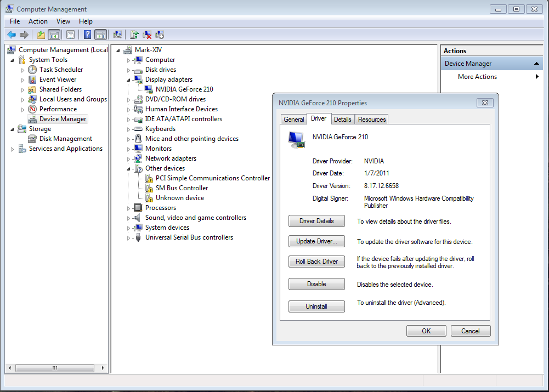Click OK in the Properties dialog
549x392 pixels.
click(x=426, y=331)
